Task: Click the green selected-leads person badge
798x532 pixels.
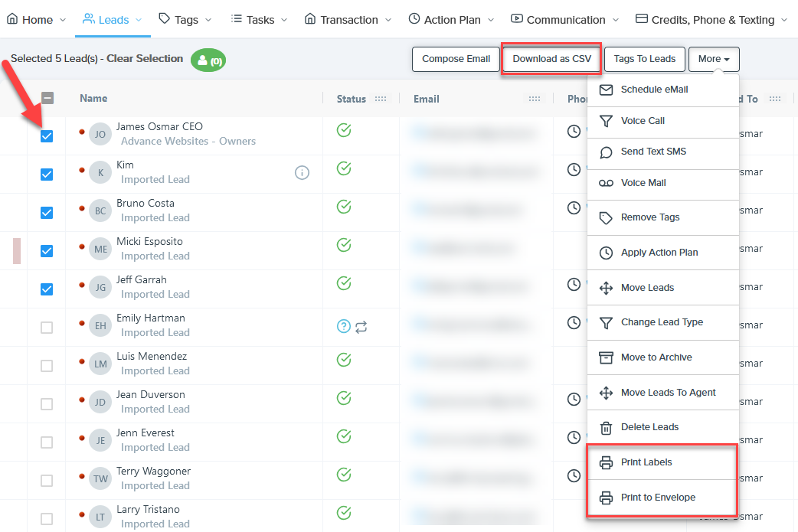Action: coord(208,60)
